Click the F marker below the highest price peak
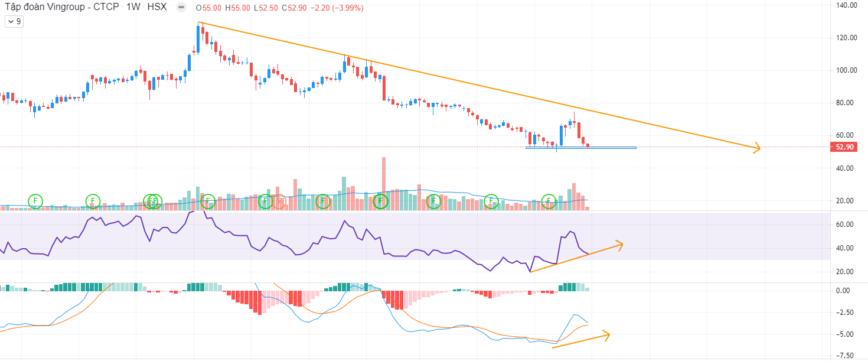 208,201
